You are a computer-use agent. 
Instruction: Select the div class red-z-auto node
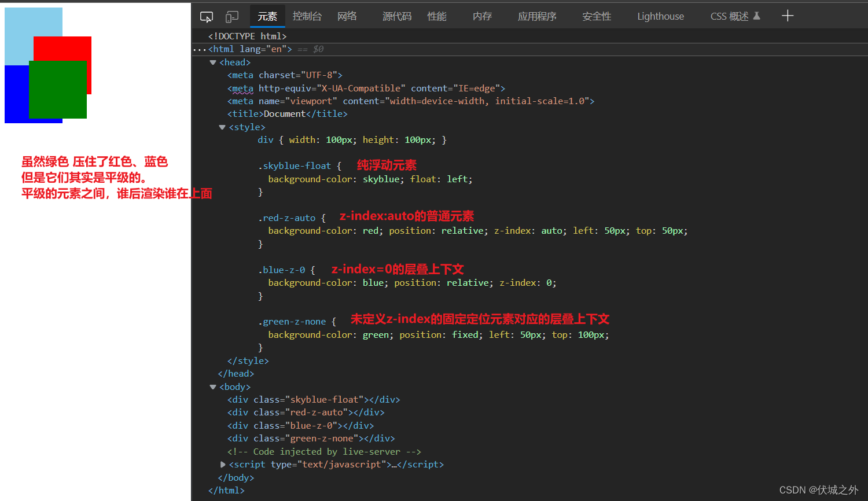[306, 412]
